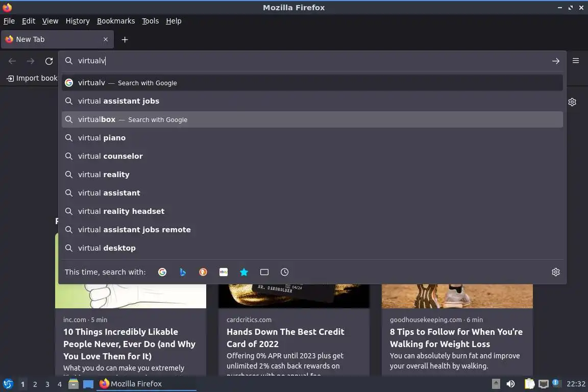Search this time with Bing icon
Image resolution: width=588 pixels, height=392 pixels.
[183, 272]
